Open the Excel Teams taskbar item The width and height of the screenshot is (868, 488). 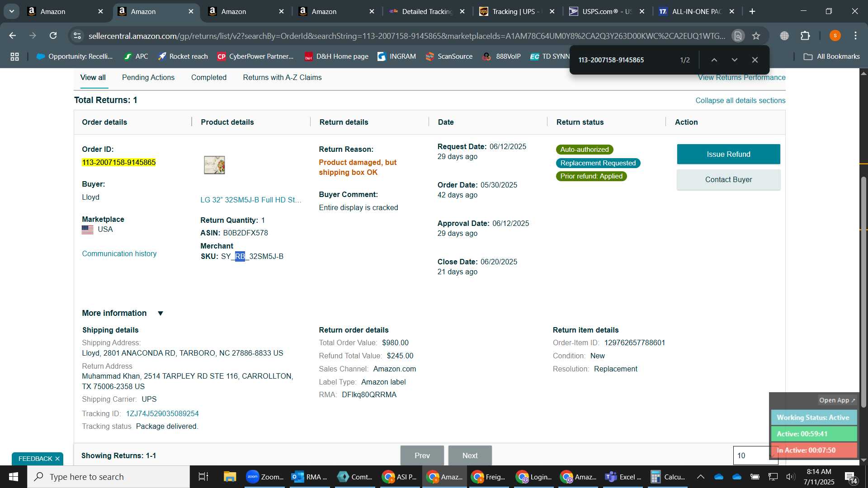point(624,477)
